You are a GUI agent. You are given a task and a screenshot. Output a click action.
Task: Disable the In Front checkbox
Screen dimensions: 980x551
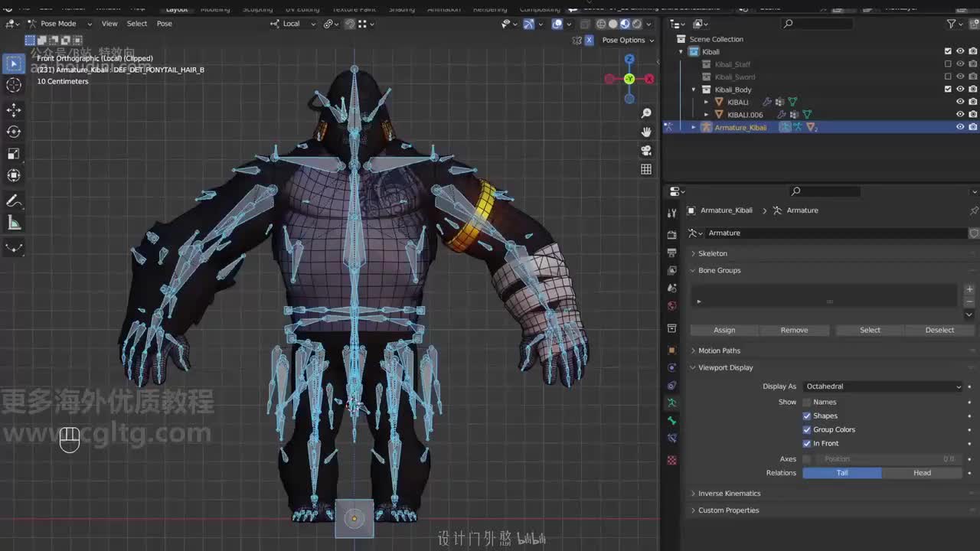pos(806,443)
